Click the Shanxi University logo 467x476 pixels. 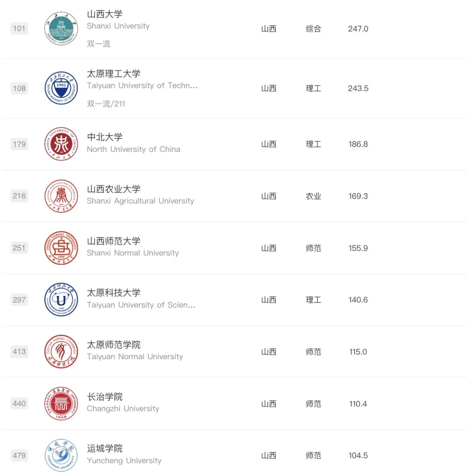61,29
